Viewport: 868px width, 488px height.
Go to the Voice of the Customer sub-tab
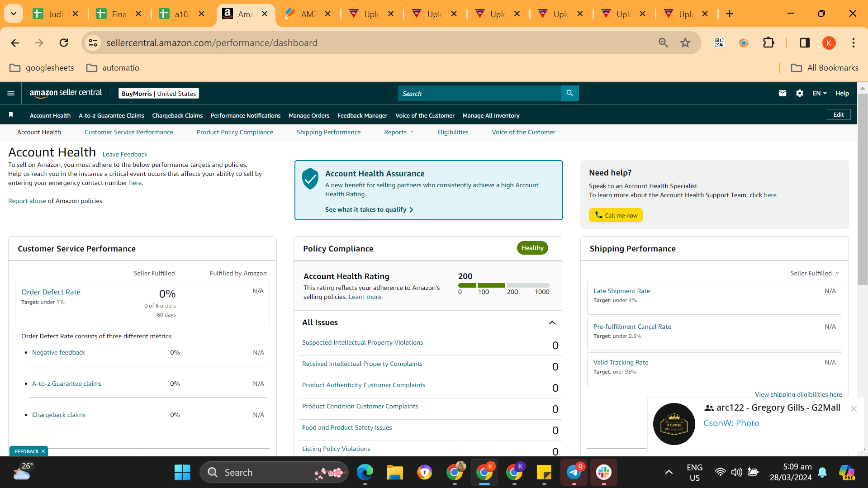pyautogui.click(x=524, y=132)
